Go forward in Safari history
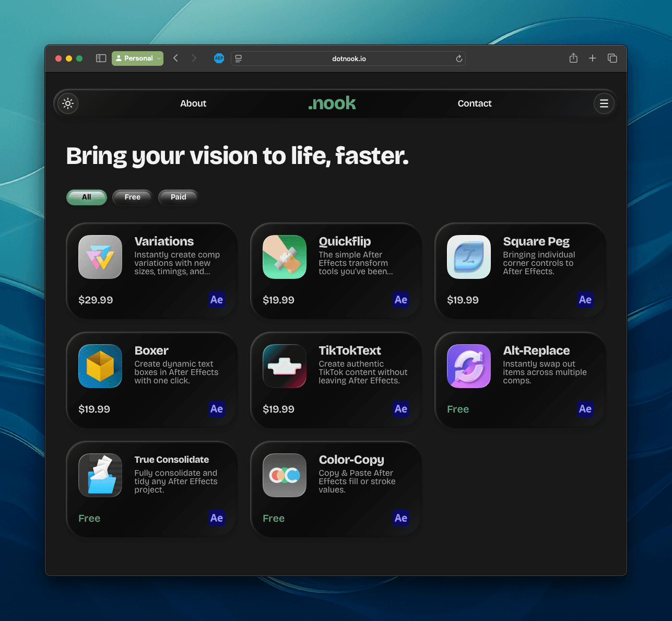This screenshot has width=672, height=621. 194,58
